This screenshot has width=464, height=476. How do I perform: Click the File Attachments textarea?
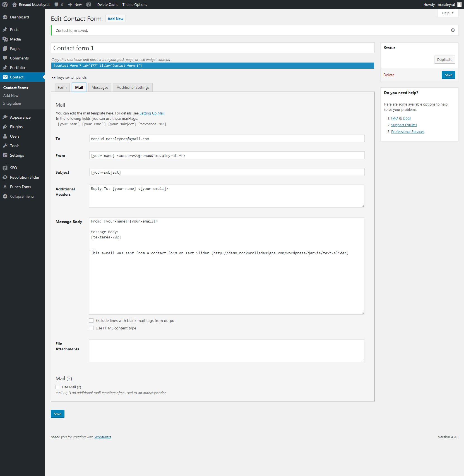pos(227,351)
